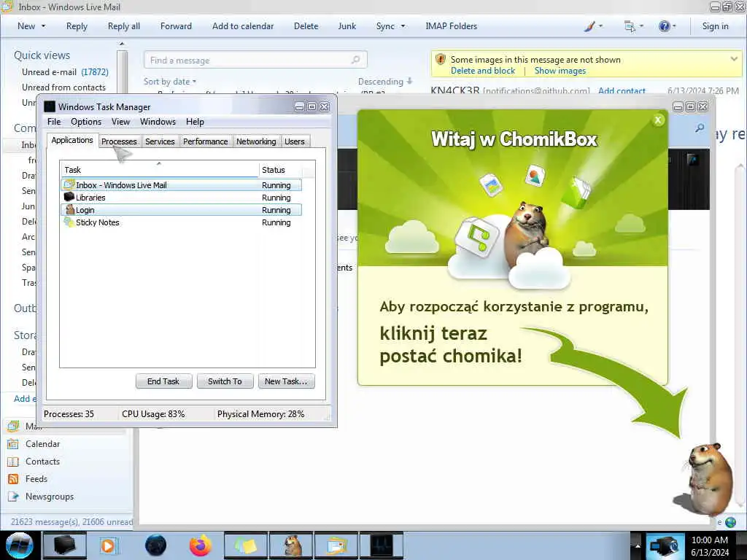Screen dimensions: 747x560
Task: Click the Task column header
Action: [x=160, y=170]
